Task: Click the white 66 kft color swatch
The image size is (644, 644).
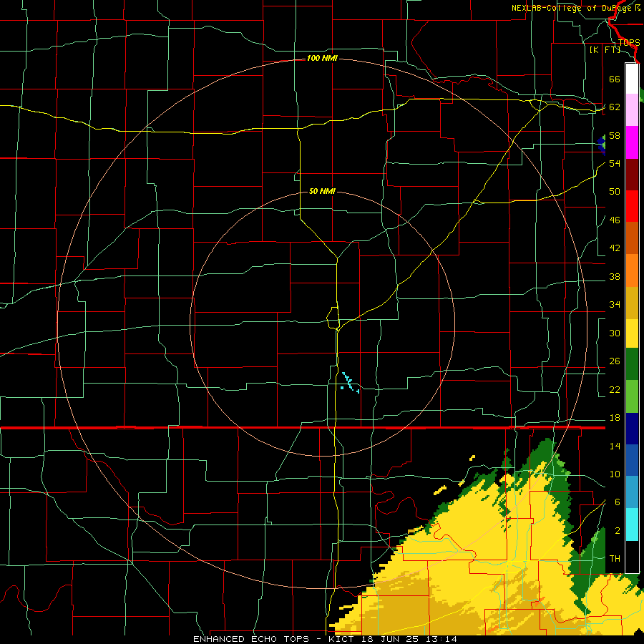Action: 632,79
